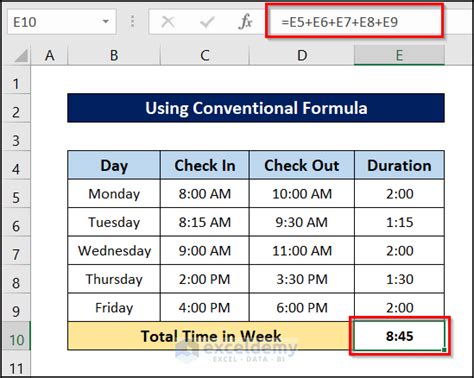474x378 pixels.
Task: Select column B header
Action: (x=114, y=55)
